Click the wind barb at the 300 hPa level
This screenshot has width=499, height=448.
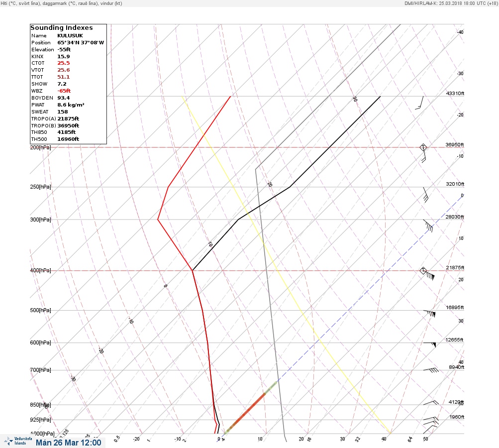click(x=428, y=225)
